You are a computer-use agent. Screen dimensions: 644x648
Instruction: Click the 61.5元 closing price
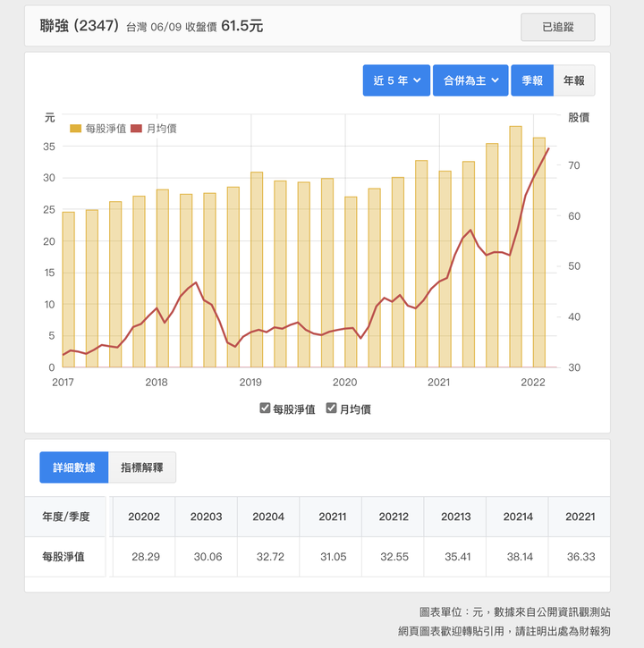pos(242,26)
